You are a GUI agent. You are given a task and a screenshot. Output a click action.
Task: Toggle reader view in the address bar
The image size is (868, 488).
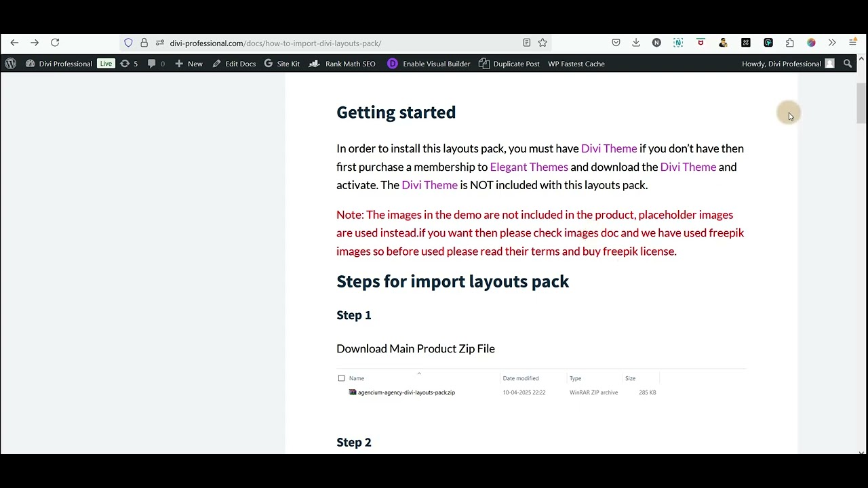526,43
